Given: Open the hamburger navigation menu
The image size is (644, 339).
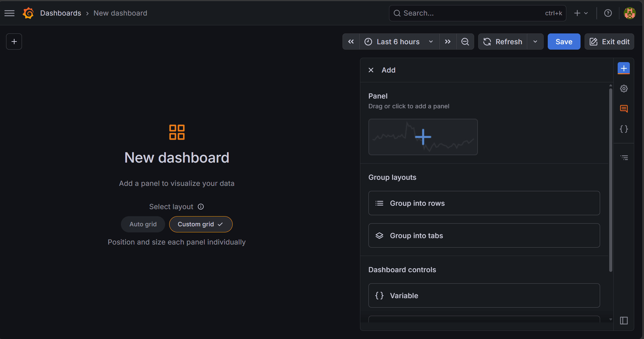Looking at the screenshot, I should coord(9,13).
